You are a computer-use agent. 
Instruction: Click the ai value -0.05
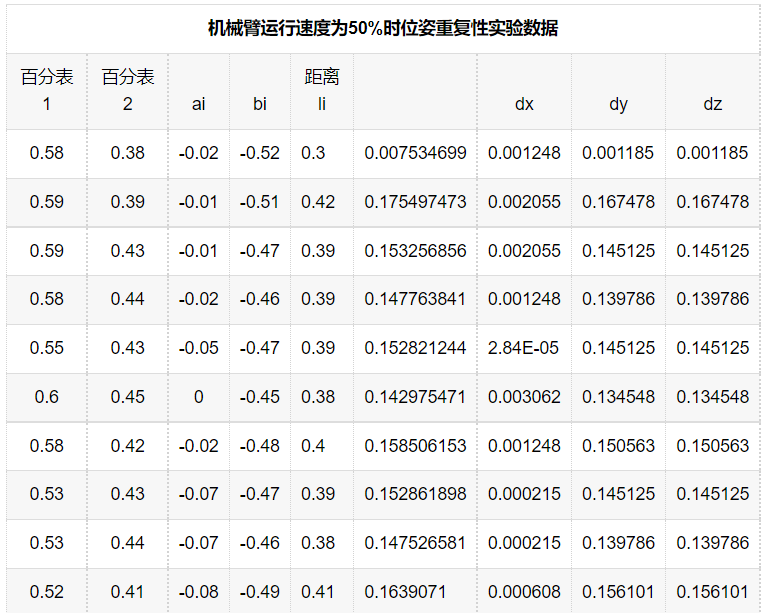(198, 348)
